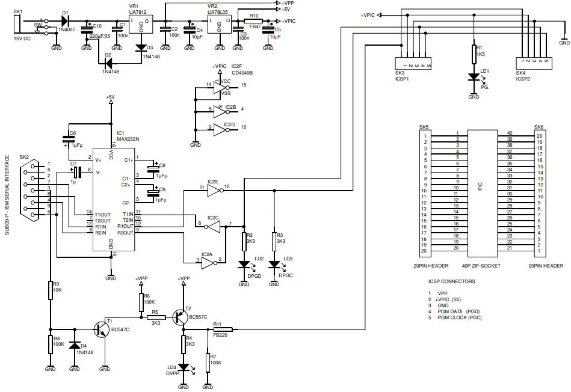This screenshot has height=392, width=571.
Task: Select the SK3 ICSP1 connector
Action: (x=412, y=62)
